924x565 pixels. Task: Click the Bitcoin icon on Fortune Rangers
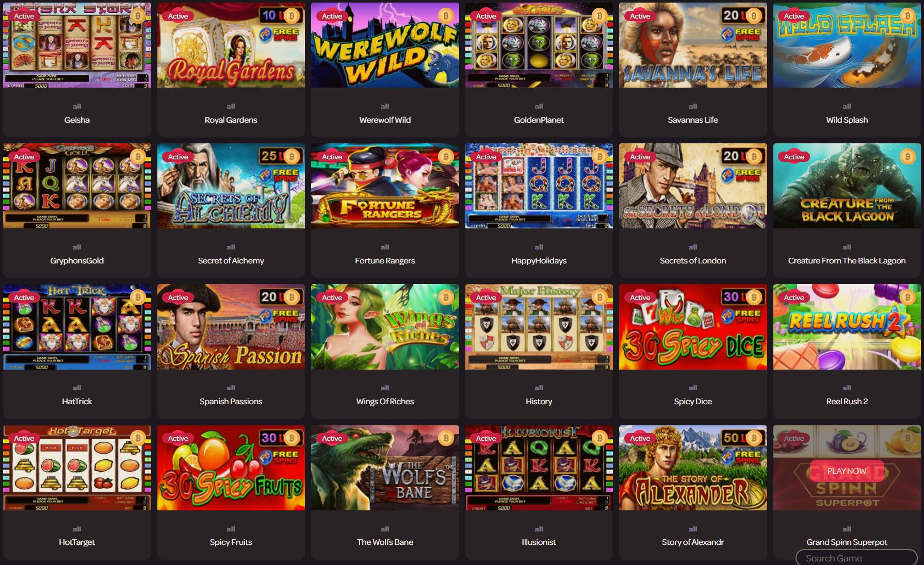tap(446, 157)
